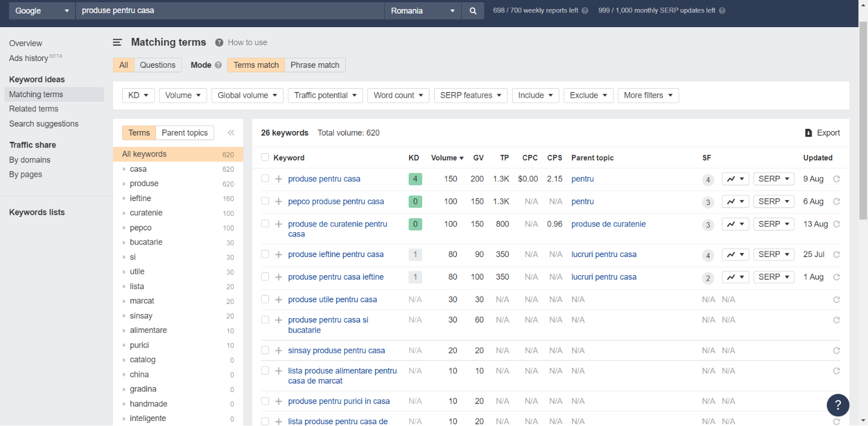Image resolution: width=868 pixels, height=426 pixels.
Task: Select All keywords row in terms list
Action: point(178,154)
